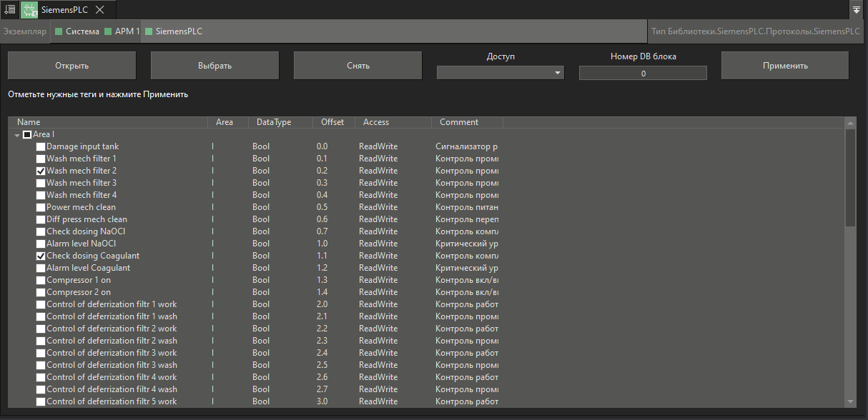
Task: Toggle the Area I group checkbox
Action: pos(27,134)
